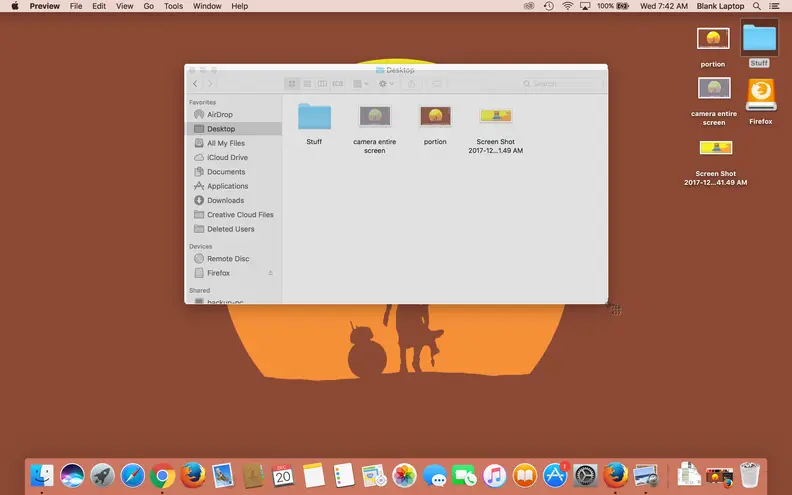Image resolution: width=792 pixels, height=495 pixels.
Task: Click the Time Machine menu bar icon
Action: [x=549, y=6]
